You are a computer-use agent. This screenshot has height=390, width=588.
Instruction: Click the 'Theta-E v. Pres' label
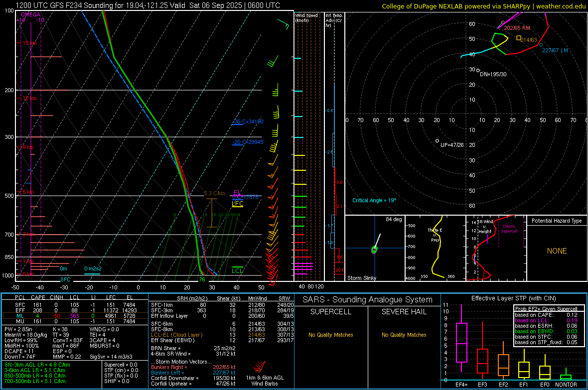435,235
